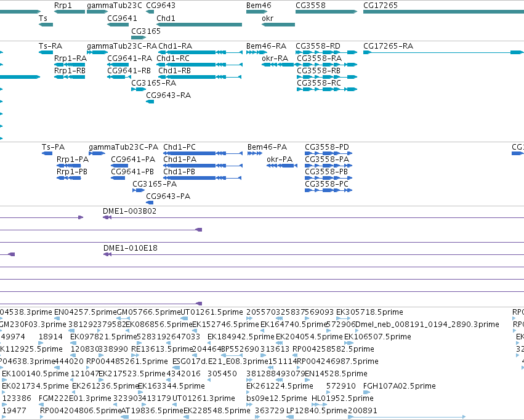Select the UT01261.5prime EST label

click(x=212, y=312)
